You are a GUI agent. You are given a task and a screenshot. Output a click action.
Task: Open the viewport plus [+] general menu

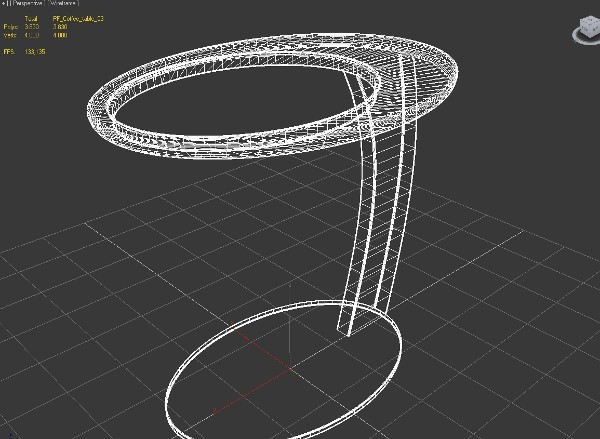[4, 3]
